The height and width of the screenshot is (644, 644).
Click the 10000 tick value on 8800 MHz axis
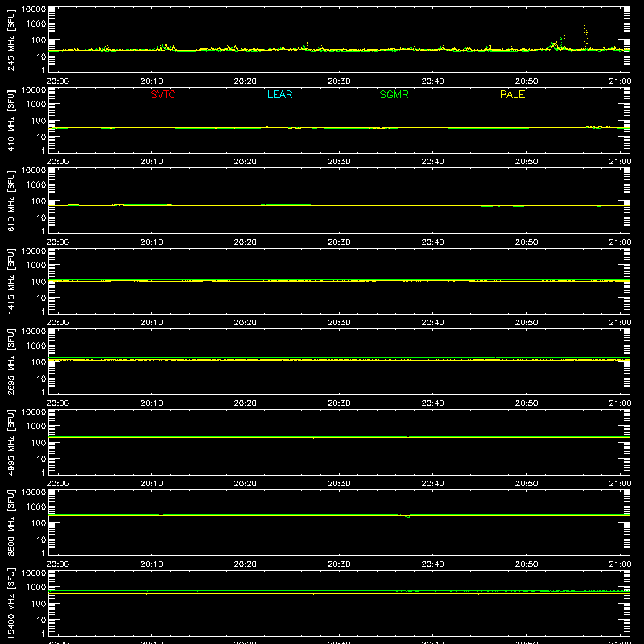point(34,493)
